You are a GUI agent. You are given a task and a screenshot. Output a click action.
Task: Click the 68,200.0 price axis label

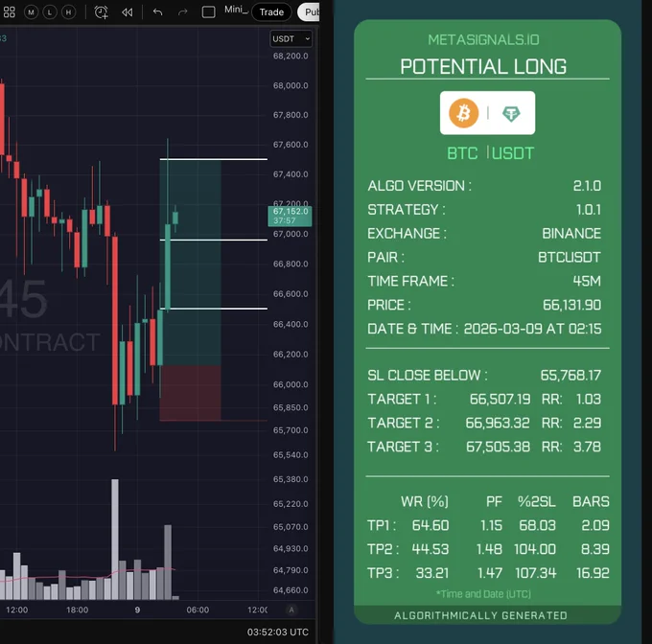click(291, 57)
